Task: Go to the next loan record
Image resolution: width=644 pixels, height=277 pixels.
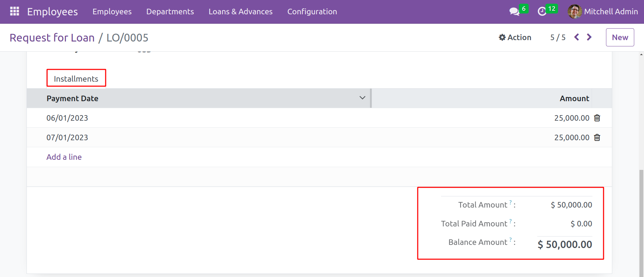Action: (x=589, y=37)
